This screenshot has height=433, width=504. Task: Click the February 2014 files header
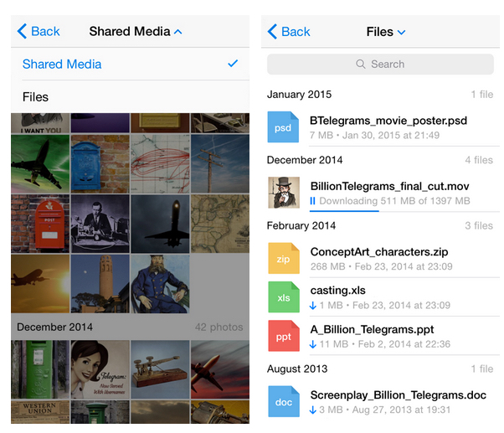pyautogui.click(x=301, y=225)
